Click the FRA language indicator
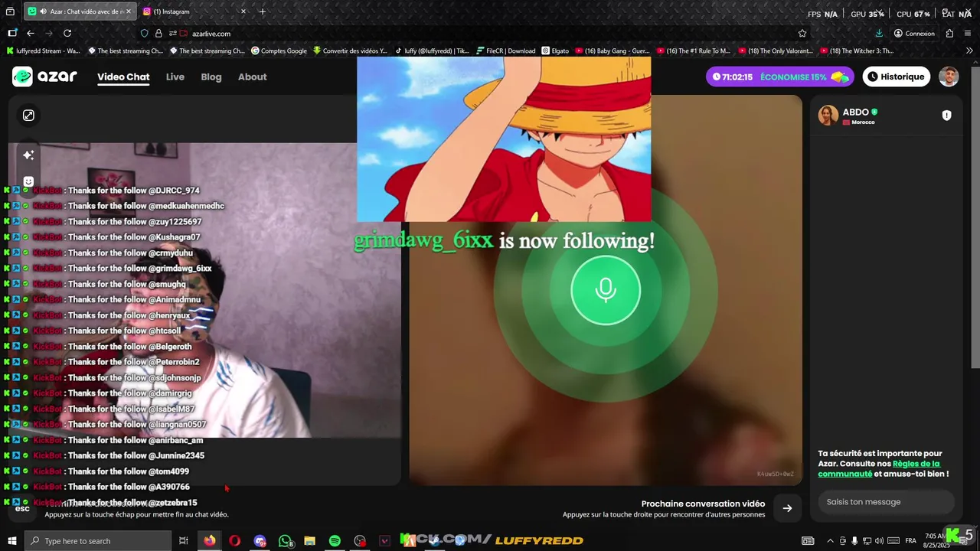The width and height of the screenshot is (980, 551). (910, 541)
